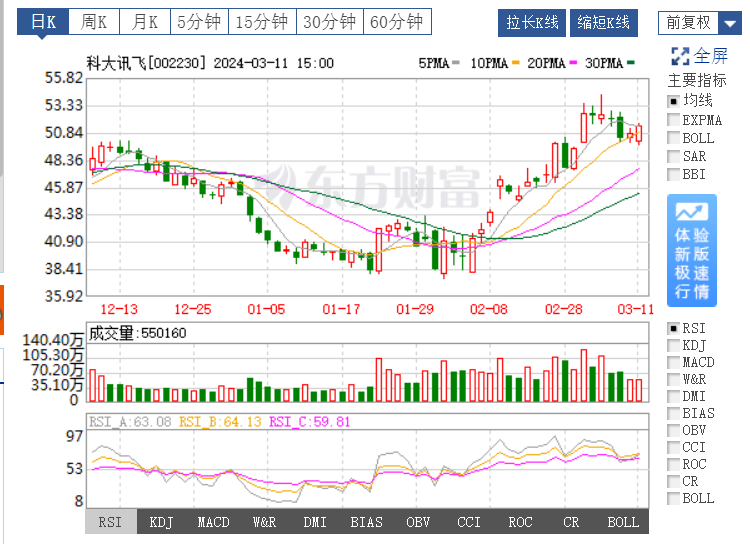Viewport: 750px width, 544px height.
Task: Click the 全屏 fullscreen link text
Action: click(x=710, y=56)
